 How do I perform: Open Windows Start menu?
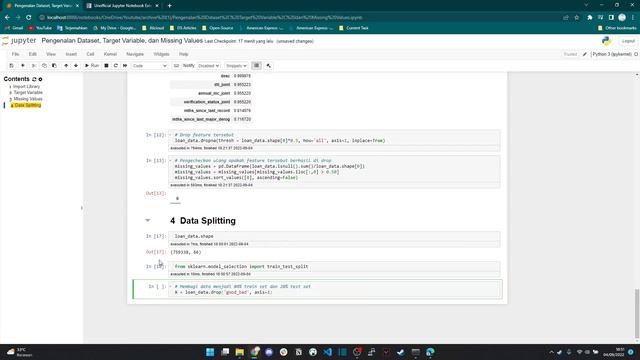pos(210,352)
